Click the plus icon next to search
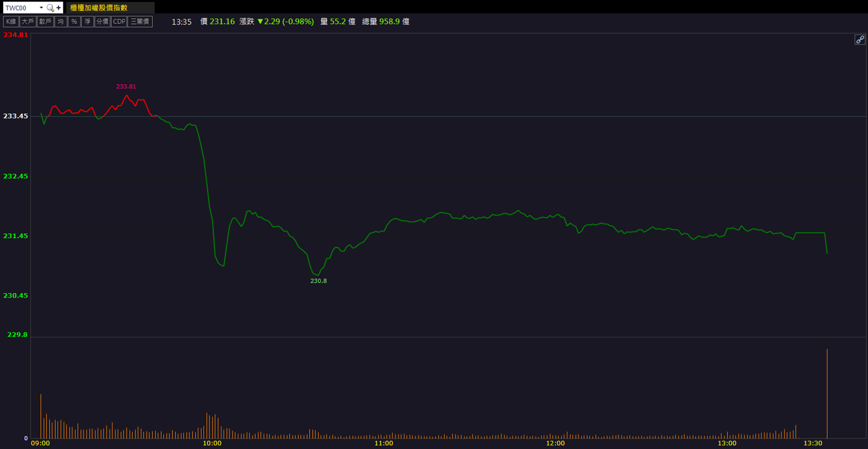 point(59,7)
